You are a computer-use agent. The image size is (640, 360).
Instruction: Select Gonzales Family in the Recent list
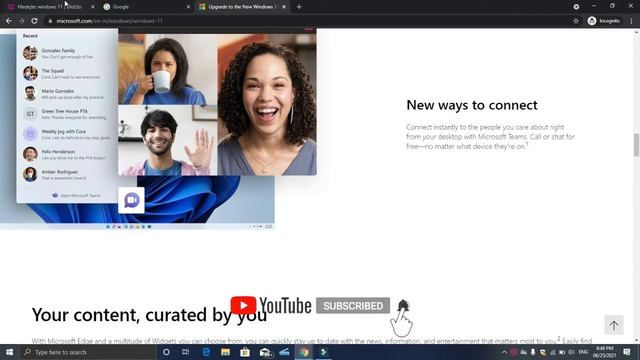tap(67, 53)
